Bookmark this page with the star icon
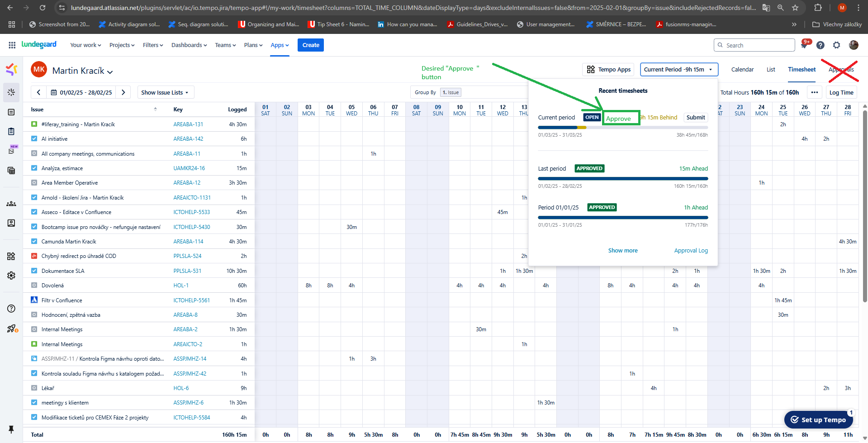The image size is (868, 443). [x=795, y=8]
